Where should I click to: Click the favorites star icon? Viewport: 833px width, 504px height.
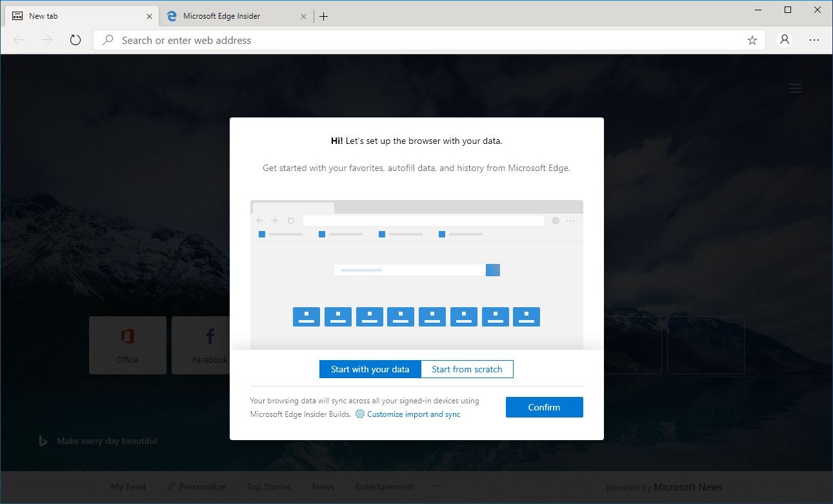(x=752, y=40)
